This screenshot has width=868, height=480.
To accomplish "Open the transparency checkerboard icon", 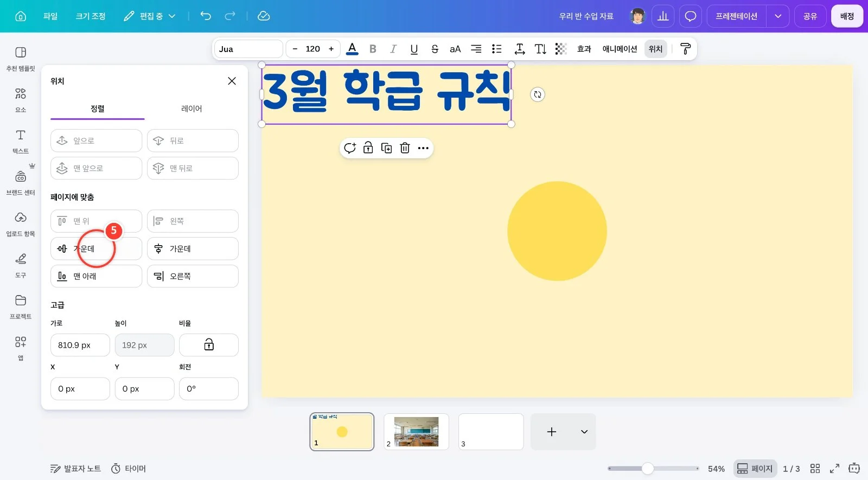I will (x=561, y=49).
